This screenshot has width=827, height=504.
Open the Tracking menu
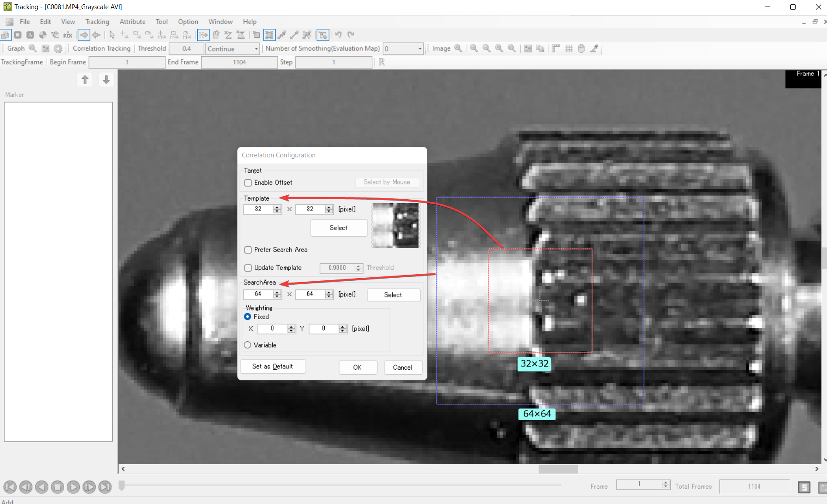click(x=97, y=22)
